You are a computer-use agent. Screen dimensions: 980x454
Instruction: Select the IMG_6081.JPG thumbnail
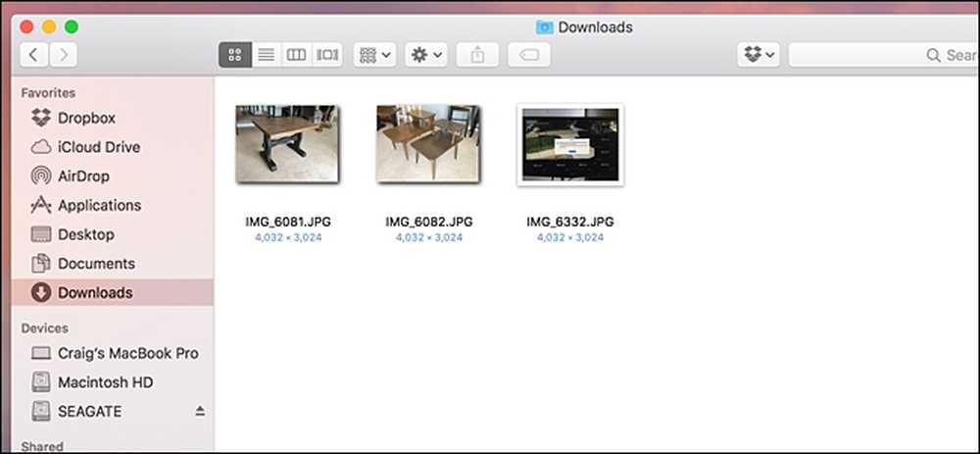pos(287,144)
